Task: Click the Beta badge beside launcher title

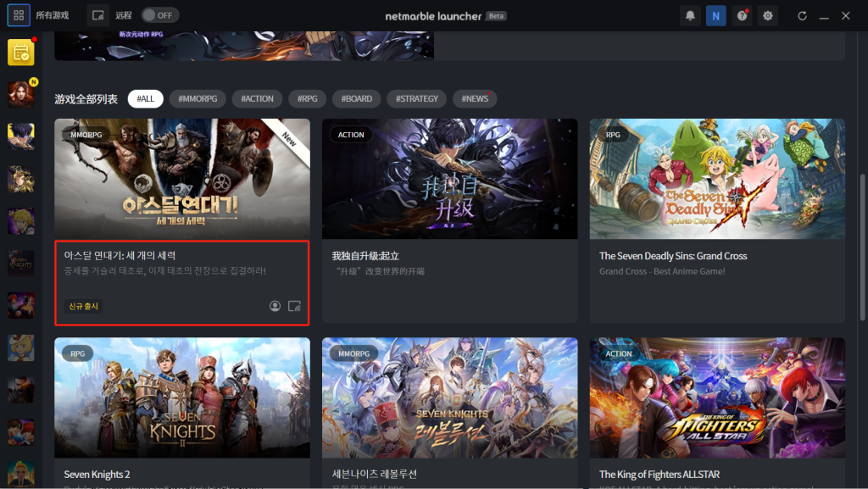Action: click(496, 16)
